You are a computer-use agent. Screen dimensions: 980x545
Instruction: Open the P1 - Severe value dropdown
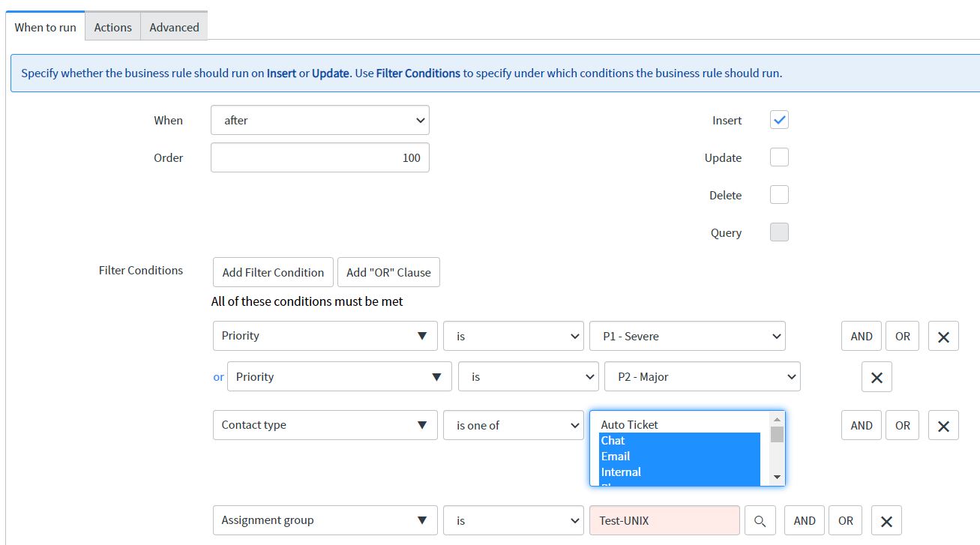688,336
